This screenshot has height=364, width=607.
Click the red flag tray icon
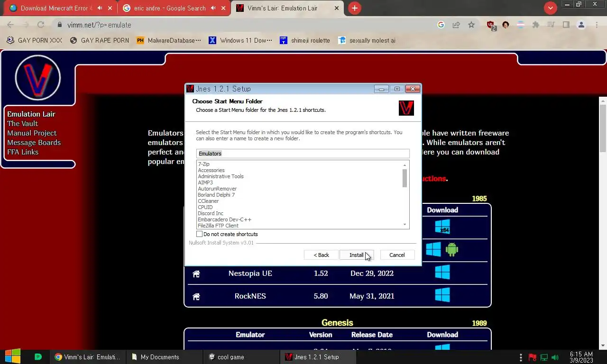[533, 357]
